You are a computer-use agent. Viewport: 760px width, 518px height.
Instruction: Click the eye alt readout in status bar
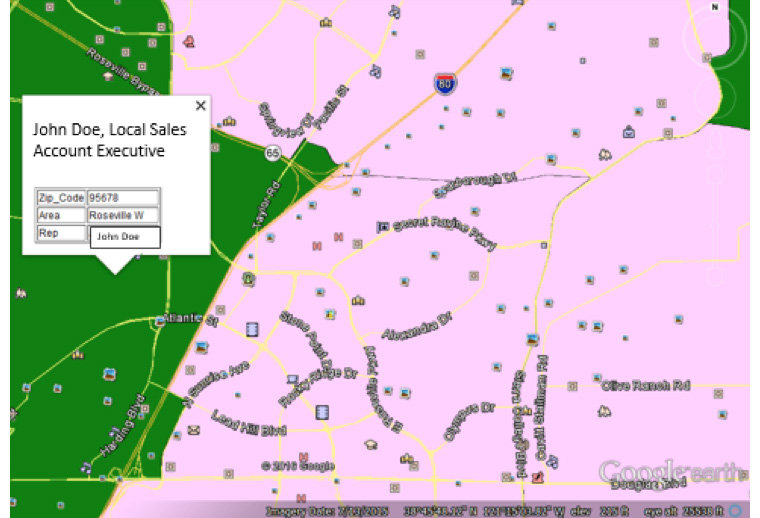click(684, 511)
